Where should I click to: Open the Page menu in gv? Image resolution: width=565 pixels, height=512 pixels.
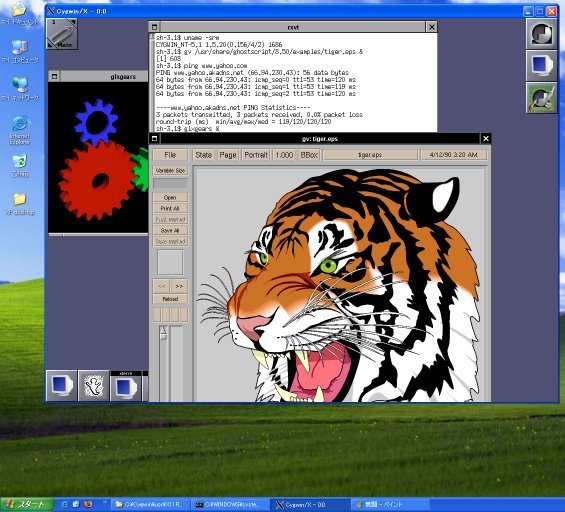point(228,155)
